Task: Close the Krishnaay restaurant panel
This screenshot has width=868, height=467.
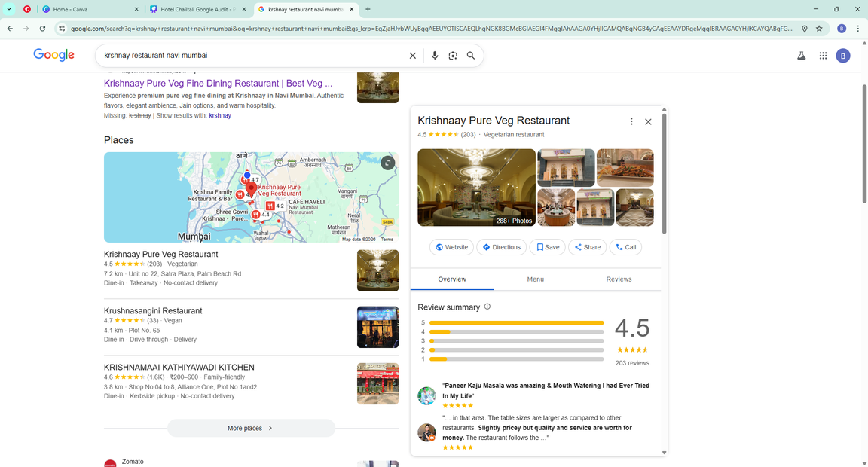Action: 648,121
